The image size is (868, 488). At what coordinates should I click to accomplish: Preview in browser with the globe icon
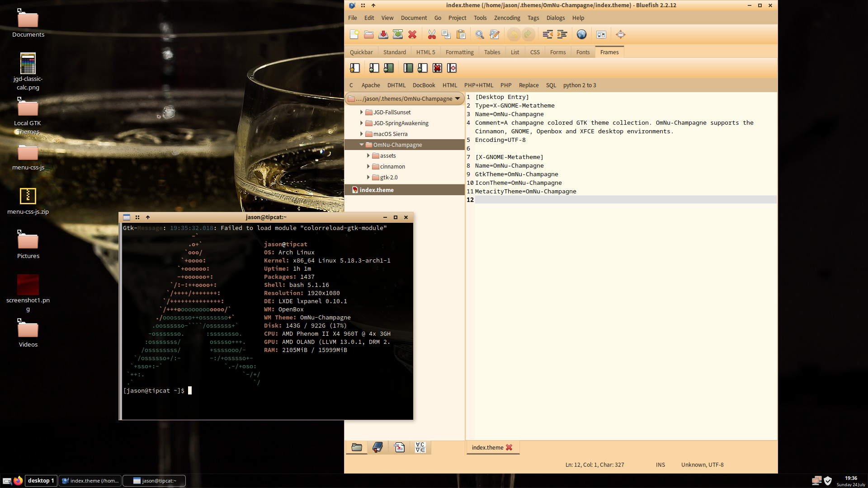coord(581,34)
